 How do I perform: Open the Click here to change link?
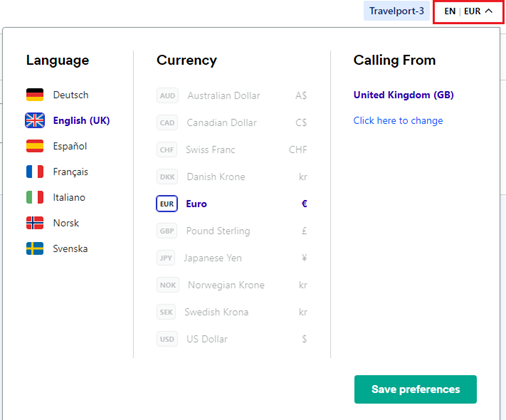pos(398,121)
